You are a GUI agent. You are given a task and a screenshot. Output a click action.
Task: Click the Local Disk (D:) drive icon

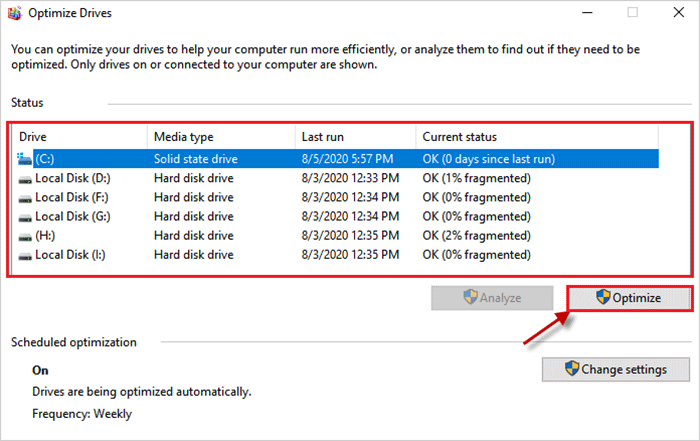click(25, 179)
